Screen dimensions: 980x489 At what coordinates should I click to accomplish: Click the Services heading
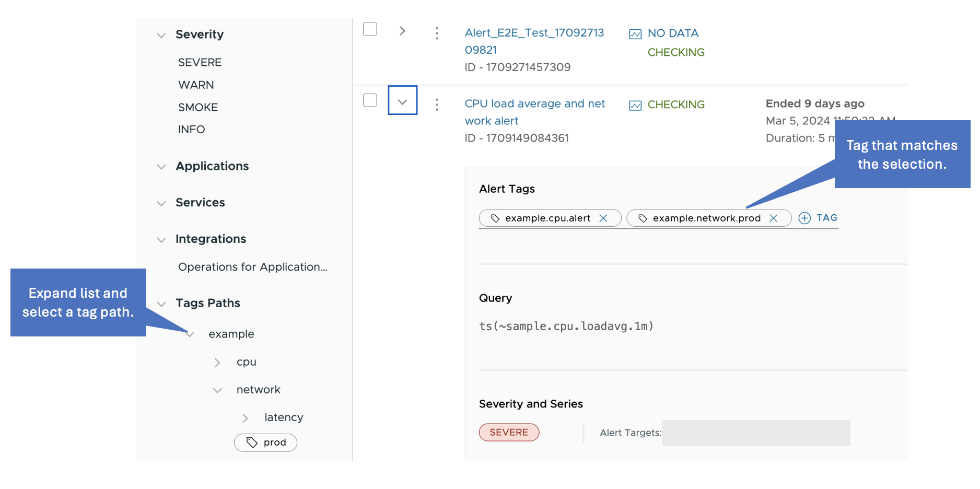point(200,203)
